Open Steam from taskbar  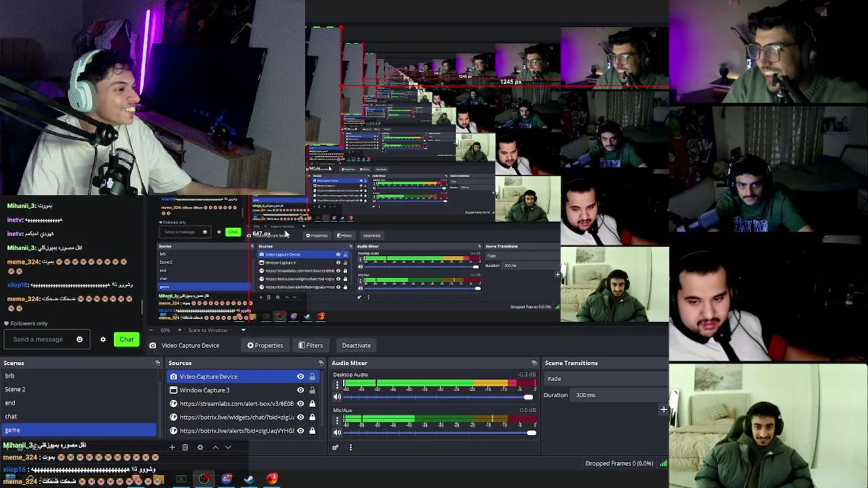[249, 480]
